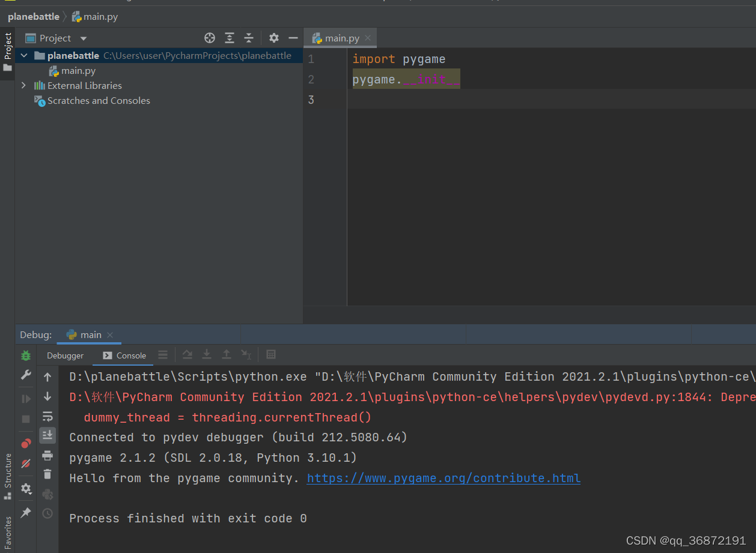This screenshot has height=553, width=756.
Task: Expand the External Libraries node
Action: (24, 85)
